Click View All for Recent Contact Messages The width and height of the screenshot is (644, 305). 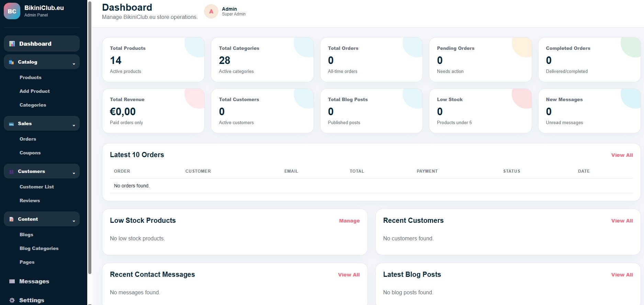tap(349, 275)
